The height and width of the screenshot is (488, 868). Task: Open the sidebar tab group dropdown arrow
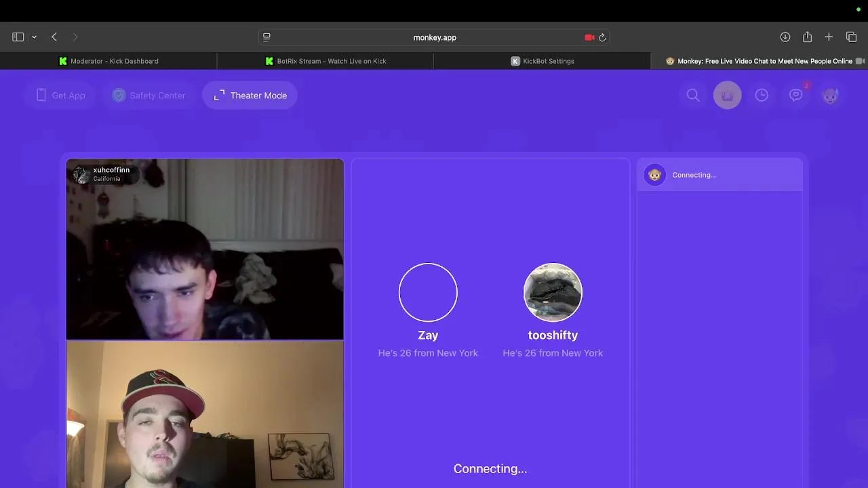34,37
